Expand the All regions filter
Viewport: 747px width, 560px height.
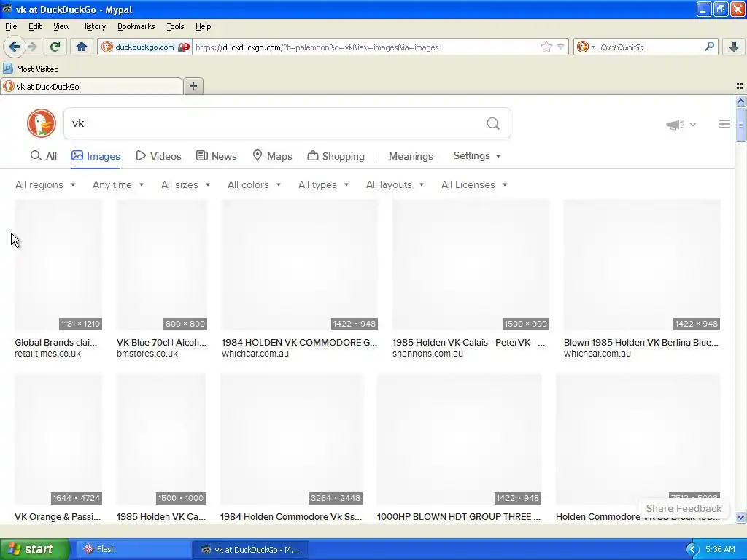[45, 184]
